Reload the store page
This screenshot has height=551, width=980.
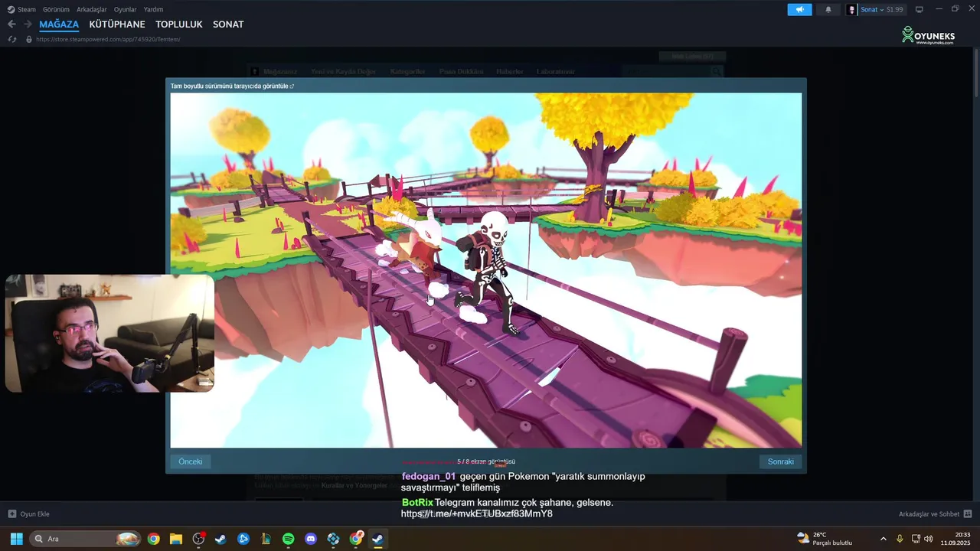click(x=12, y=39)
